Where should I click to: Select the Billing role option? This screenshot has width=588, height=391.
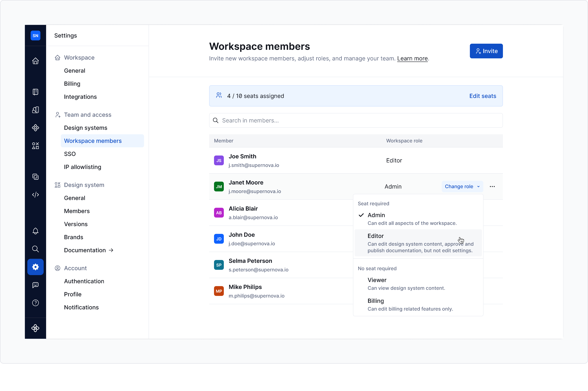click(376, 301)
